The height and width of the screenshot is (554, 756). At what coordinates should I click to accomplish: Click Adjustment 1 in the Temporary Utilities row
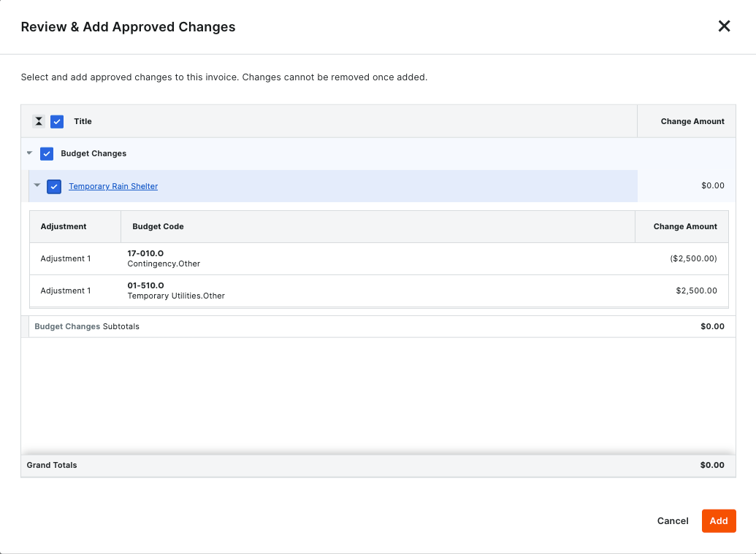coord(66,291)
